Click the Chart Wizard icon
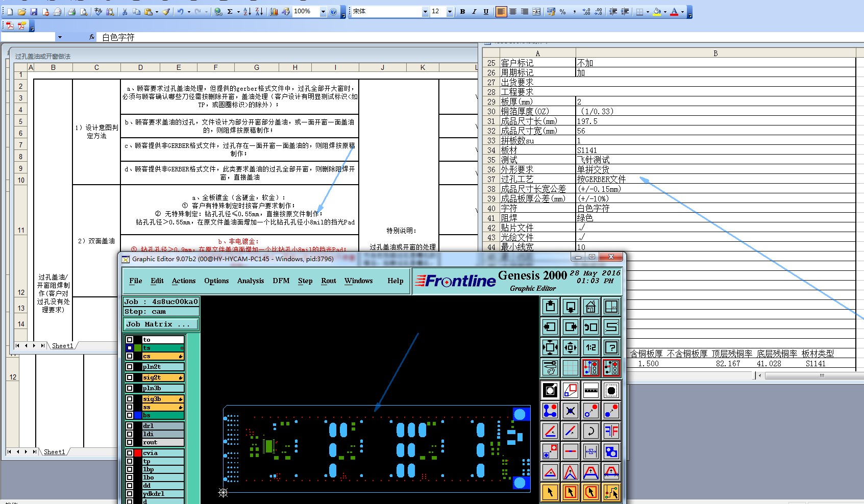This screenshot has width=864, height=504. click(x=274, y=12)
